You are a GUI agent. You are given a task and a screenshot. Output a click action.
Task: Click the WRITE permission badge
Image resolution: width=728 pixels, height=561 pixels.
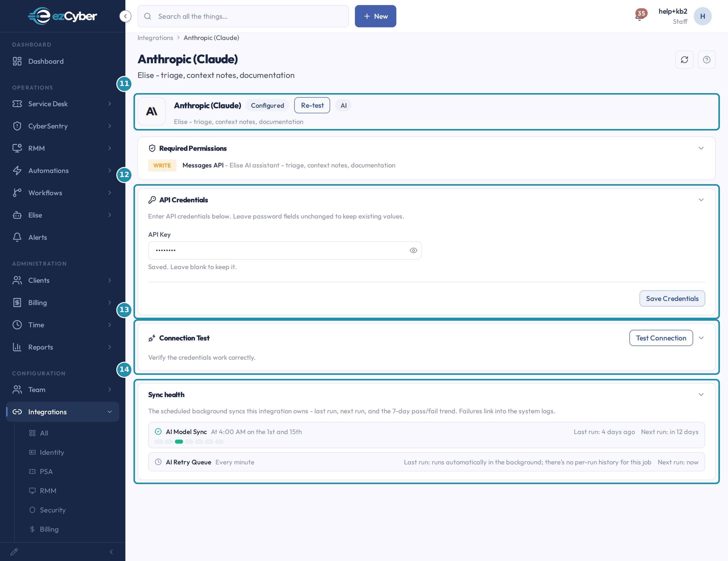click(162, 165)
